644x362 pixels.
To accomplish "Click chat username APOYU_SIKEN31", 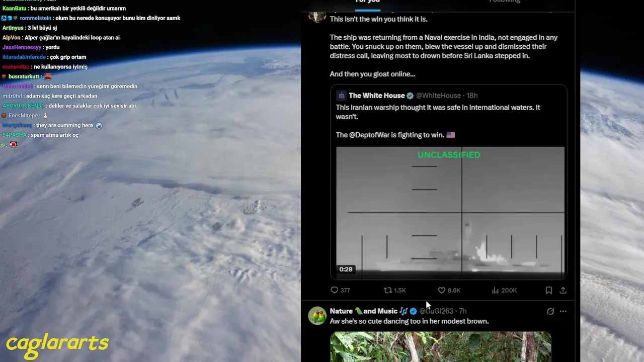I will coord(23,106).
